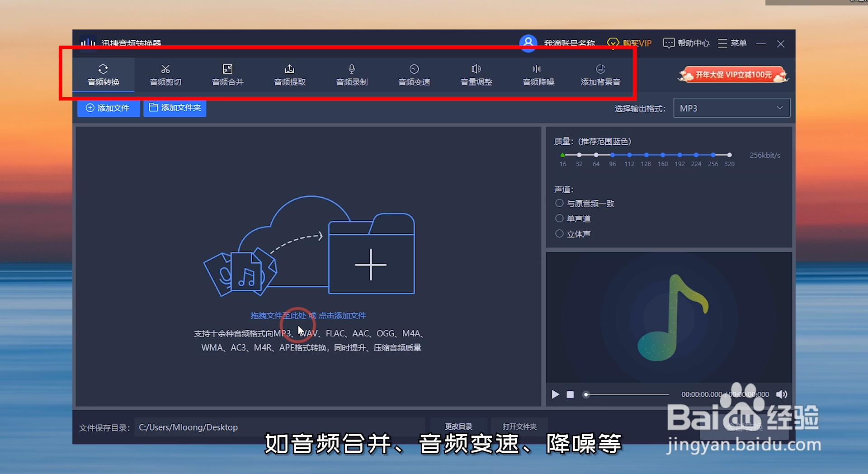This screenshot has width=868, height=474.
Task: Click the 更改目录 change directory button
Action: [458, 427]
